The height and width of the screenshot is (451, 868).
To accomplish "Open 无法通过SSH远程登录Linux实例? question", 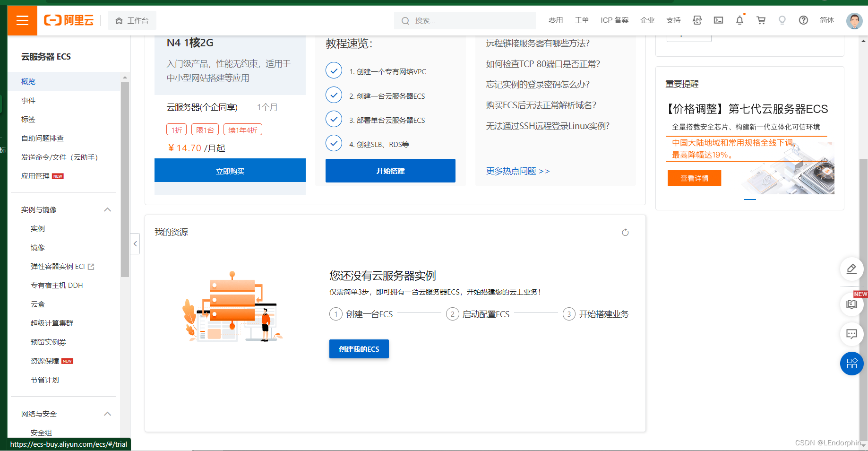I will [548, 126].
